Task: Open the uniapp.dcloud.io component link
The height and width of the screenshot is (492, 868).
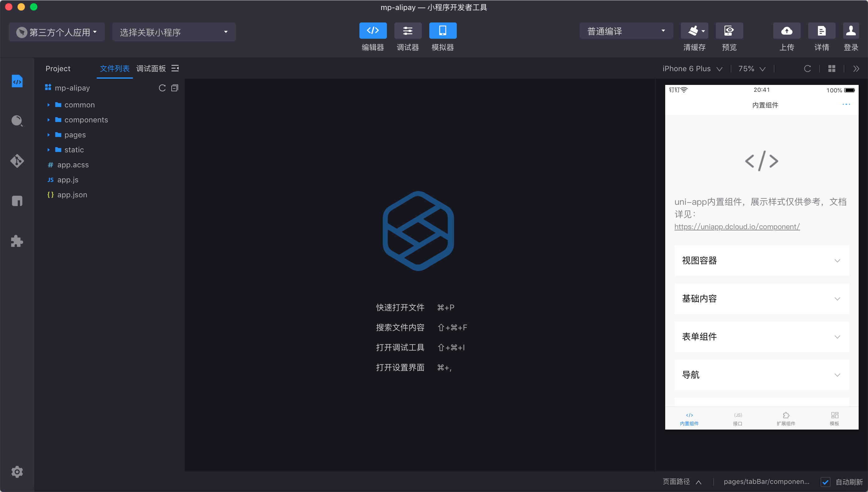Action: pyautogui.click(x=737, y=227)
